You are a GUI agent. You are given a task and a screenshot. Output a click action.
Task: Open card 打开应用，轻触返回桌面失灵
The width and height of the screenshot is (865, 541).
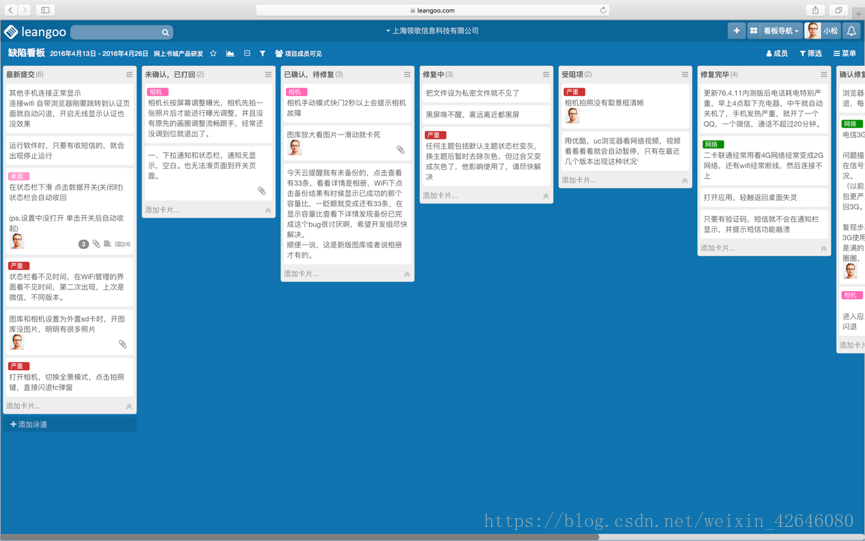click(764, 197)
